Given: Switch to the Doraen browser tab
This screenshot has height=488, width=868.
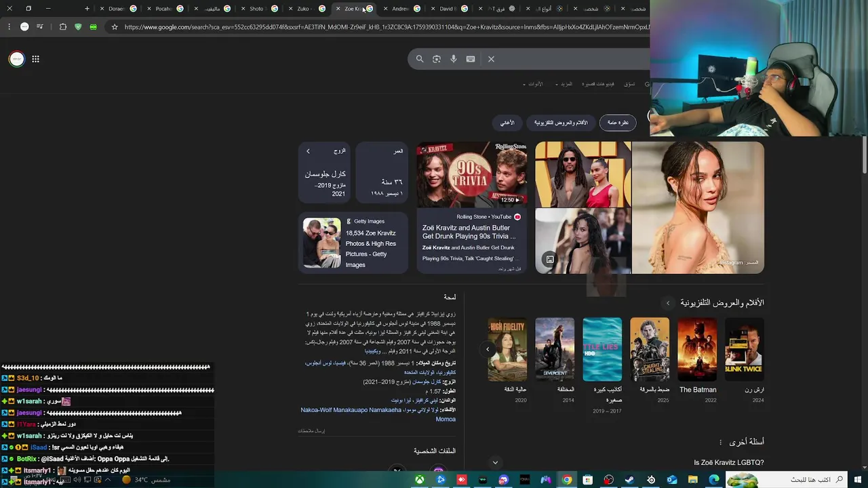Looking at the screenshot, I should (116, 9).
